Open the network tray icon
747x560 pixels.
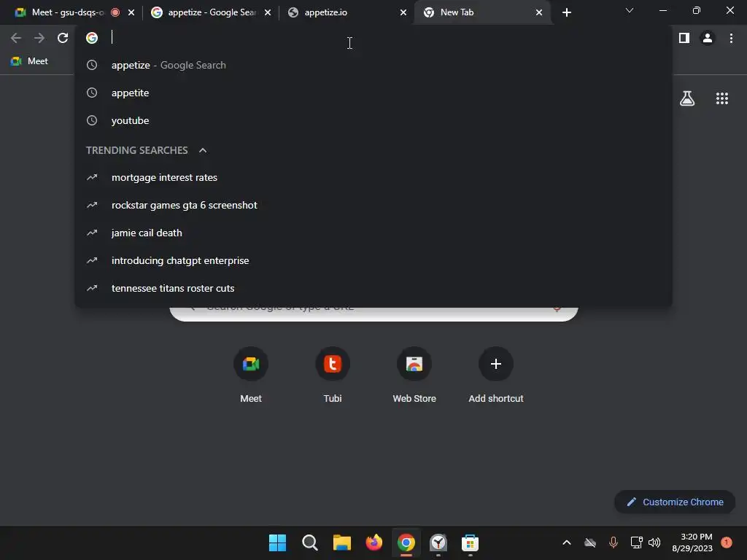point(636,542)
